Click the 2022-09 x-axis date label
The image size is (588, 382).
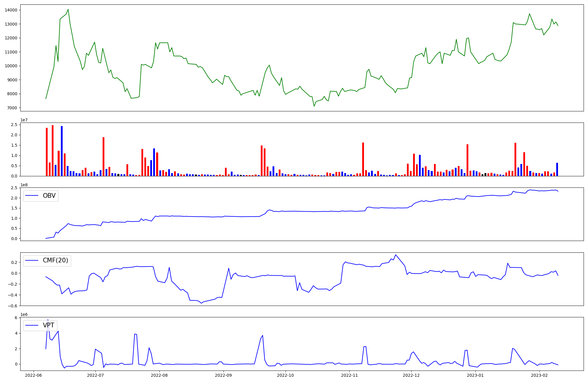(223, 375)
